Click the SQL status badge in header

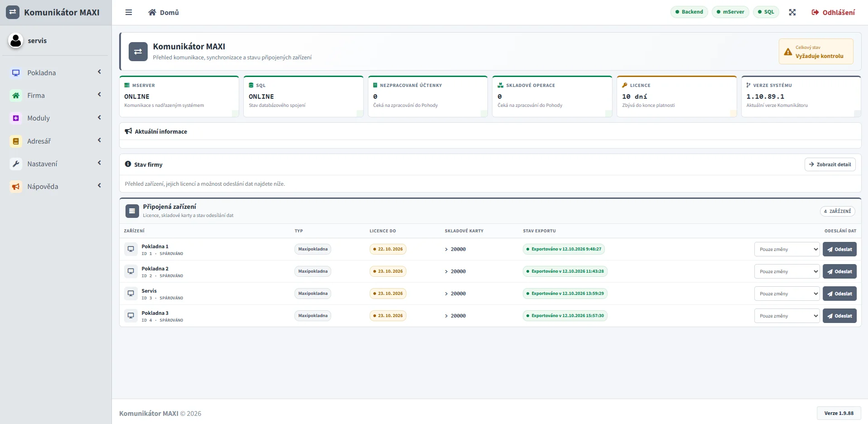766,12
